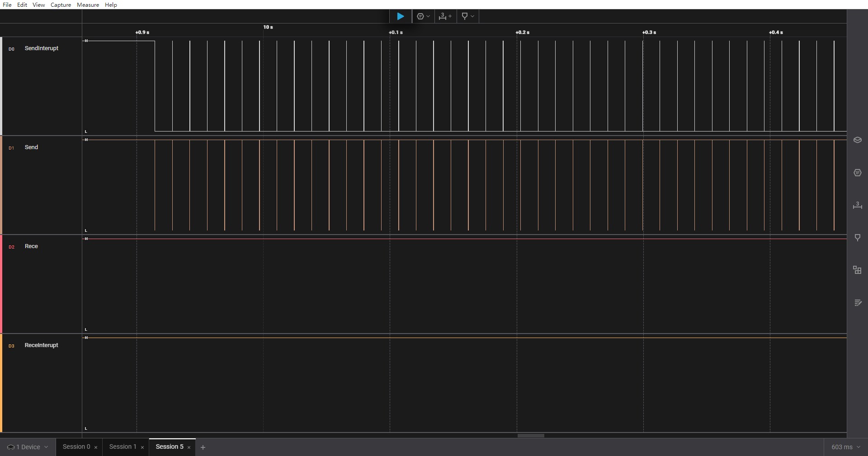Open the 1 Device dropdown
Screen dimensions: 868x456
[x=28, y=447]
